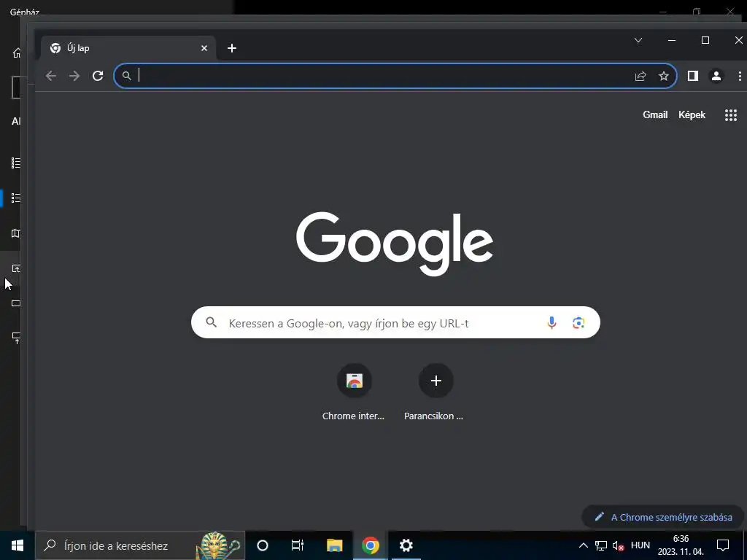
Task: Open the network status tray icon
Action: pos(601,545)
